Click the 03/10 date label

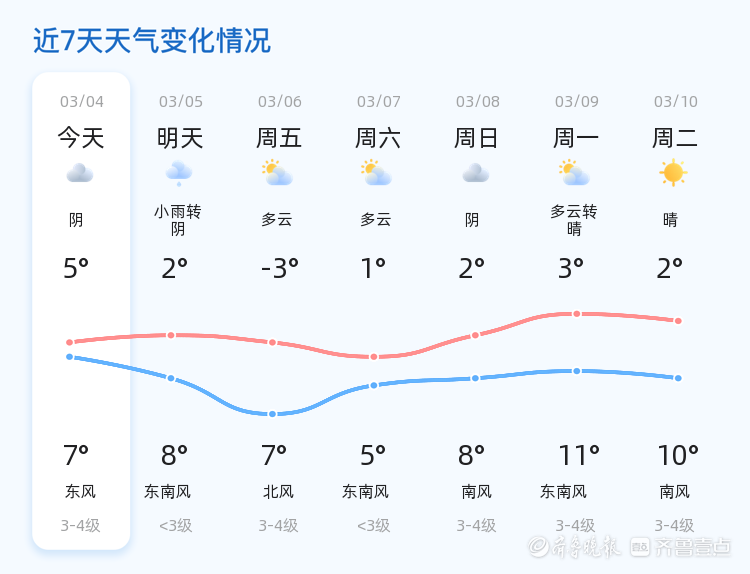pos(676,102)
